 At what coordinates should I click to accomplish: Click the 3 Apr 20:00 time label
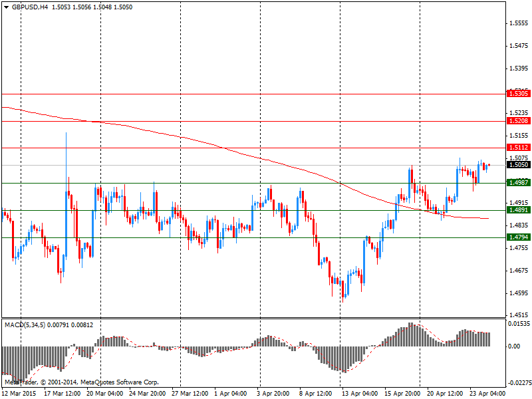click(x=273, y=394)
